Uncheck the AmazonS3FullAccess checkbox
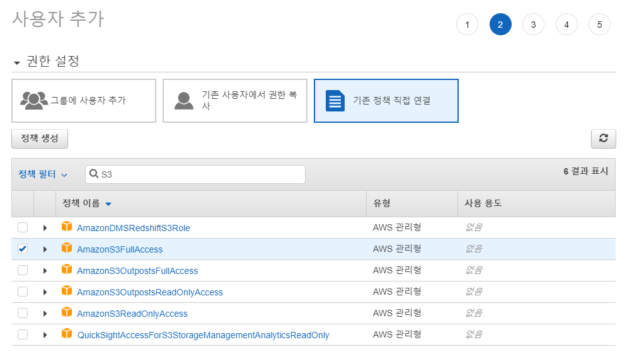632x364 pixels. pyautogui.click(x=23, y=249)
